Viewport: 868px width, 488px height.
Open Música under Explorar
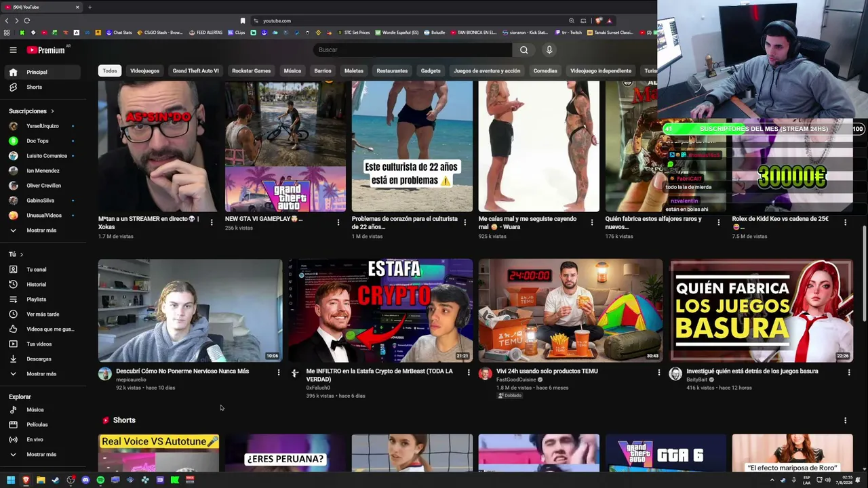click(x=43, y=410)
